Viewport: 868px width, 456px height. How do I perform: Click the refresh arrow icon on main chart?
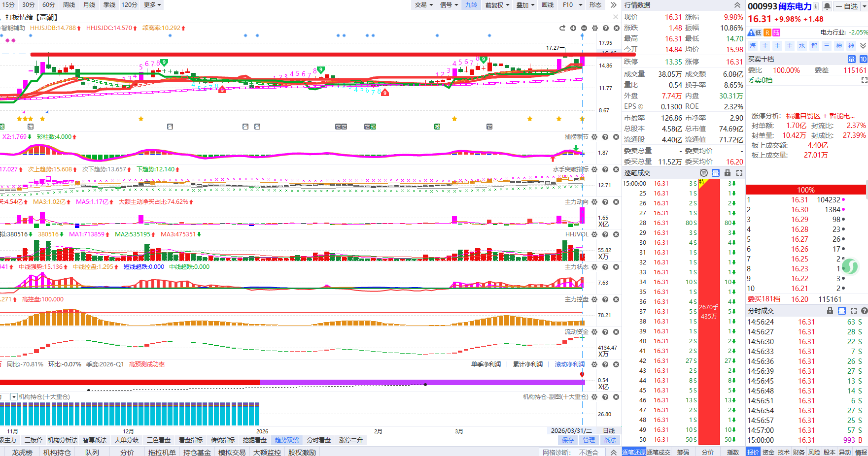[562, 28]
